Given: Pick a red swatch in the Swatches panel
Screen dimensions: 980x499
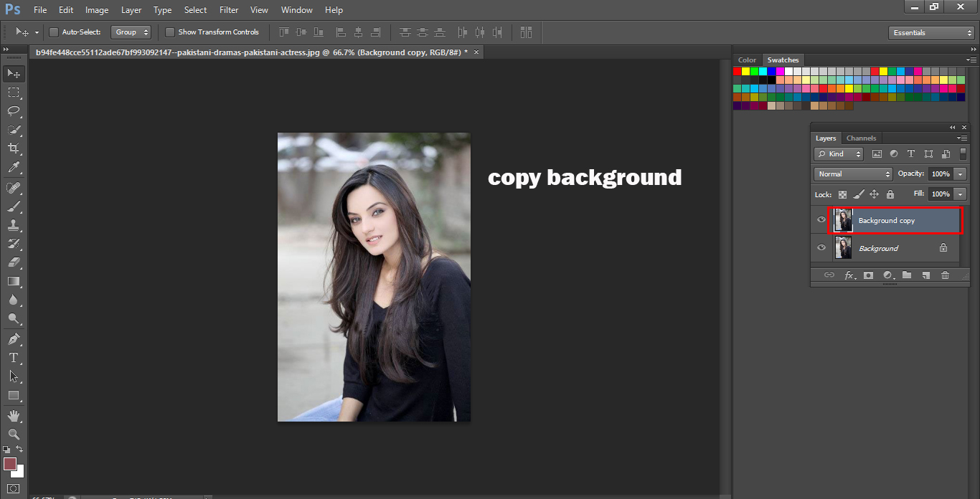Looking at the screenshot, I should point(736,71).
